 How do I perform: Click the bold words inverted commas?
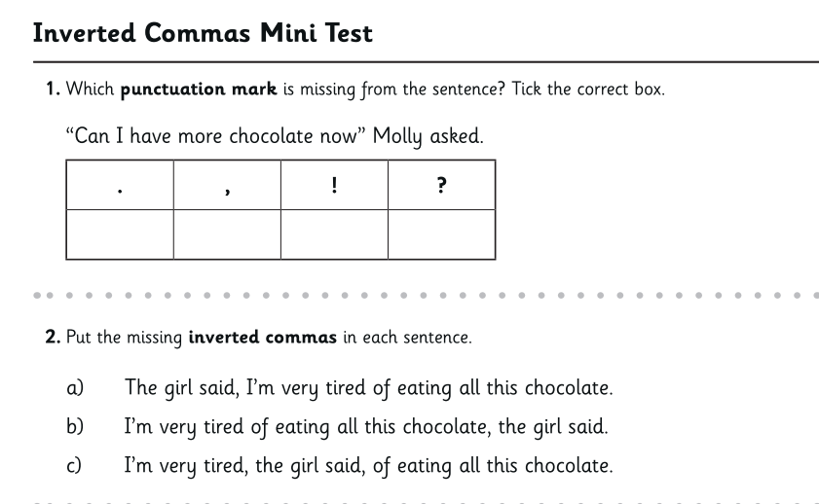(x=263, y=337)
